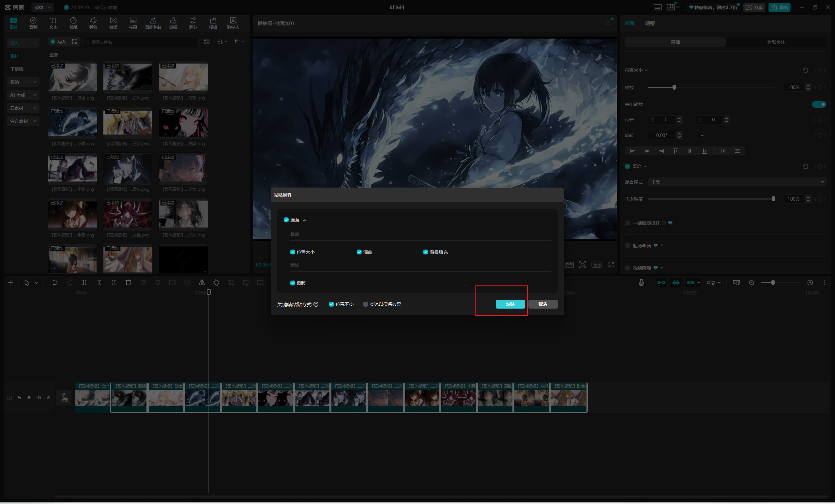This screenshot has height=504, width=835.
Task: Click the timeline playhead marker
Action: tap(209, 292)
